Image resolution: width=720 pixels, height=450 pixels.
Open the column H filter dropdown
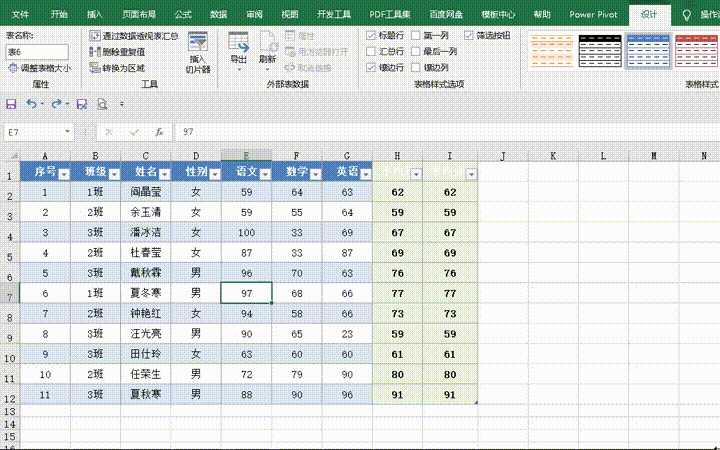coord(416,174)
